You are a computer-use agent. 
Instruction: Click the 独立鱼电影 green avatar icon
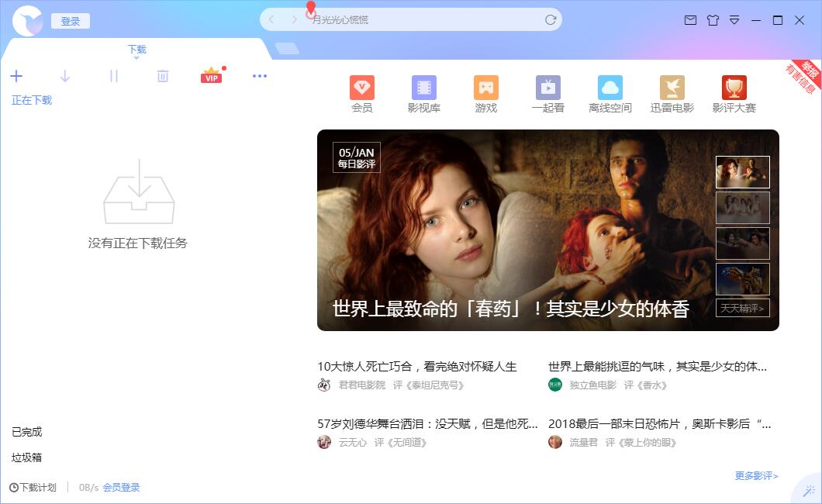pos(555,385)
